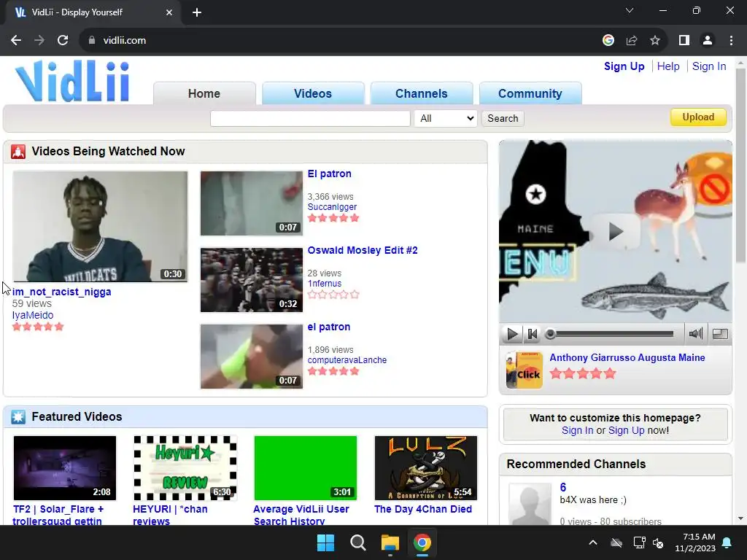Viewport: 747px width, 560px height.
Task: Click the muted speaker icon in system tray
Action: point(659,542)
